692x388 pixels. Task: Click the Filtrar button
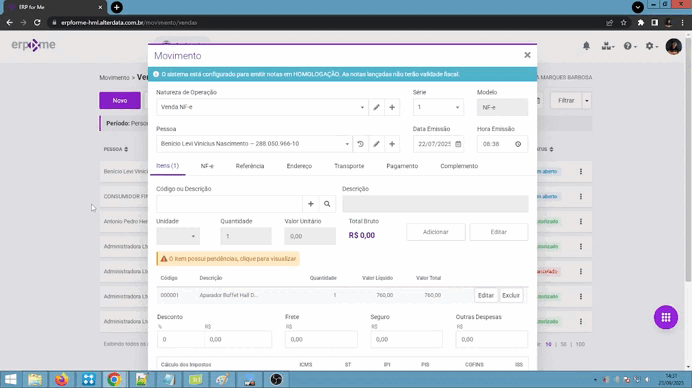(x=566, y=101)
